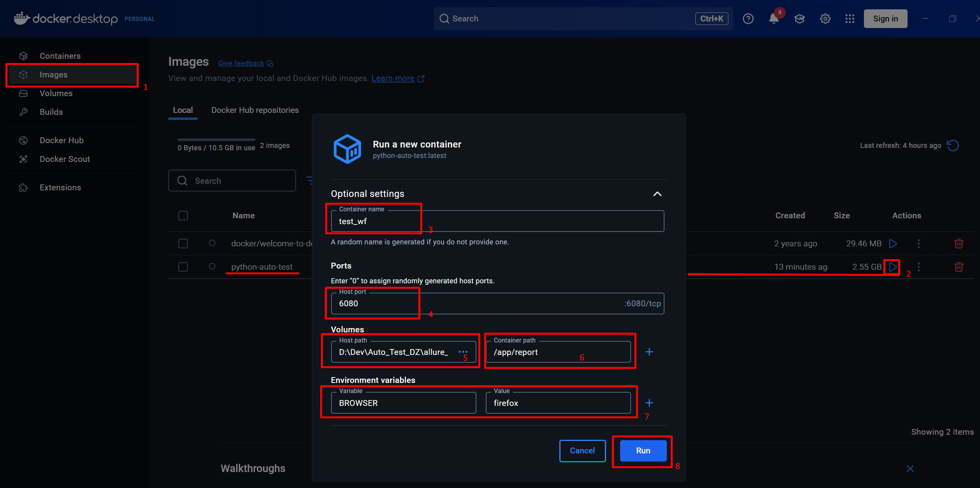This screenshot has width=980, height=488.
Task: Sort images by Name column
Action: click(243, 216)
